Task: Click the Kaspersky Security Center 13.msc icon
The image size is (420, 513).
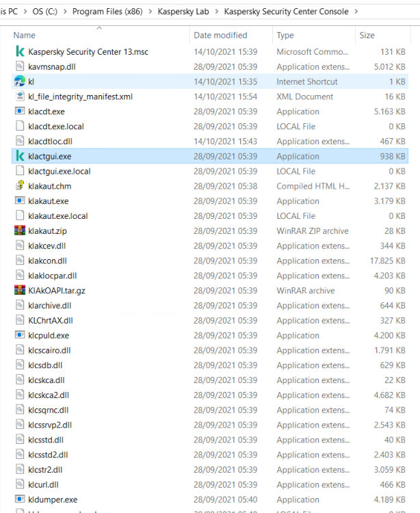Action: tap(20, 51)
